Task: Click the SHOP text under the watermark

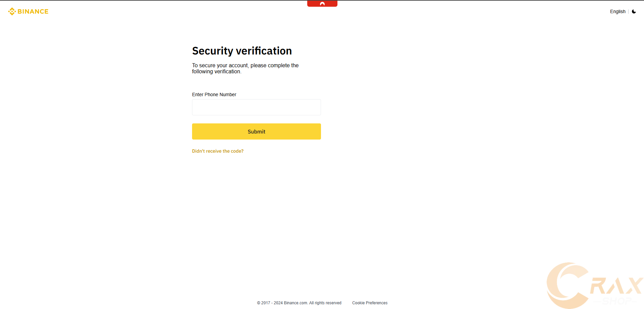Action: (x=617, y=301)
